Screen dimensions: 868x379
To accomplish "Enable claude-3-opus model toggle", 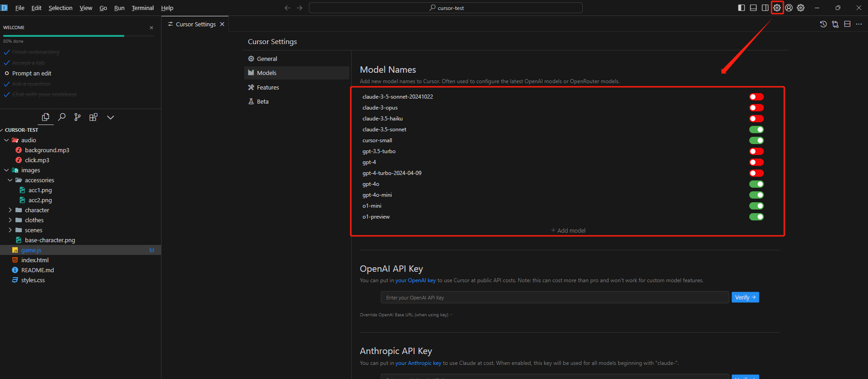I will coord(757,108).
